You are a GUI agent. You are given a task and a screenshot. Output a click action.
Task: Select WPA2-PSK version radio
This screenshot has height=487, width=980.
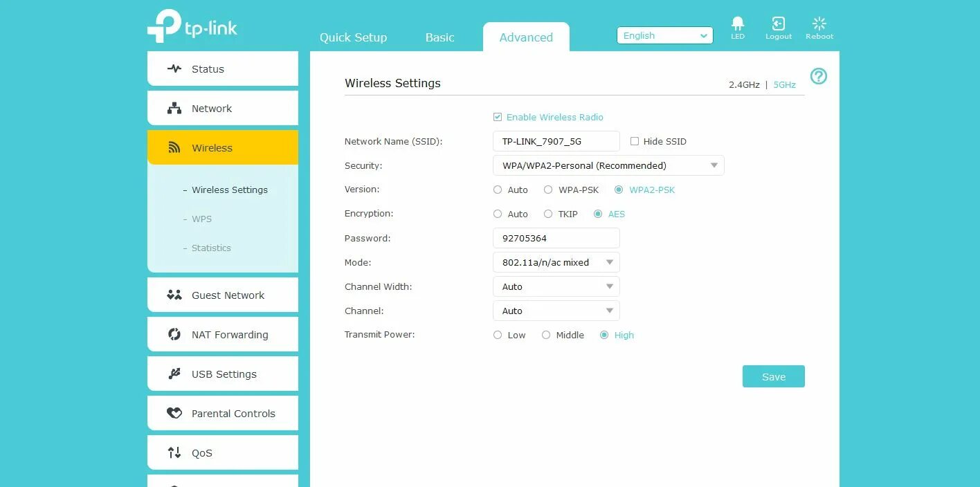[x=619, y=190]
